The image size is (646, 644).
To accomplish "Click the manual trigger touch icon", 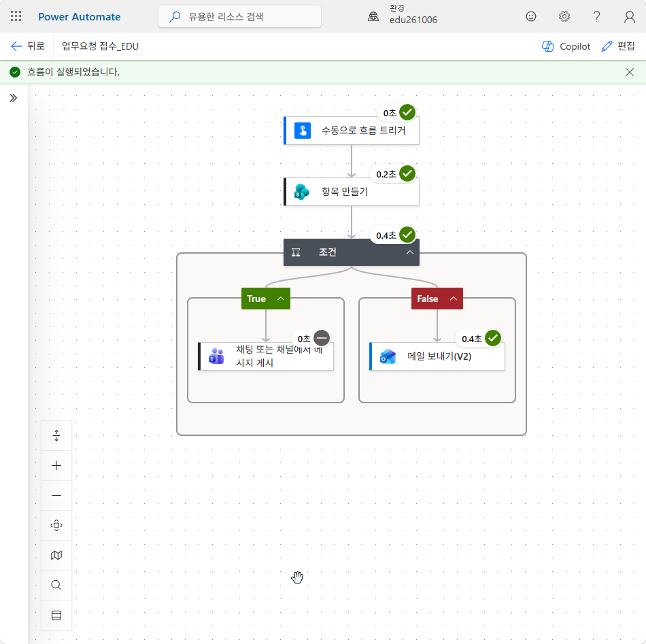I will point(303,131).
